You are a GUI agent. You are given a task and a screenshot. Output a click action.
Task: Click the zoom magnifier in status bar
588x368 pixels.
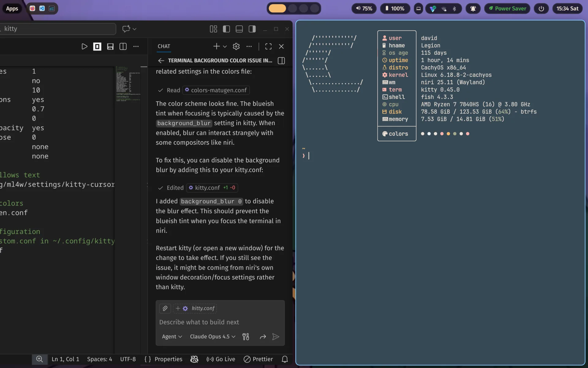click(40, 359)
